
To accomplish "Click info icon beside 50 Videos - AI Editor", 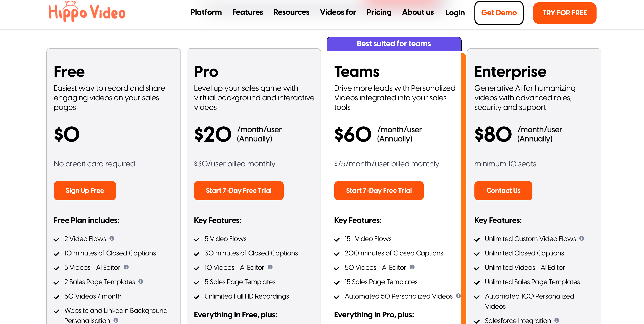I will [x=412, y=267].
